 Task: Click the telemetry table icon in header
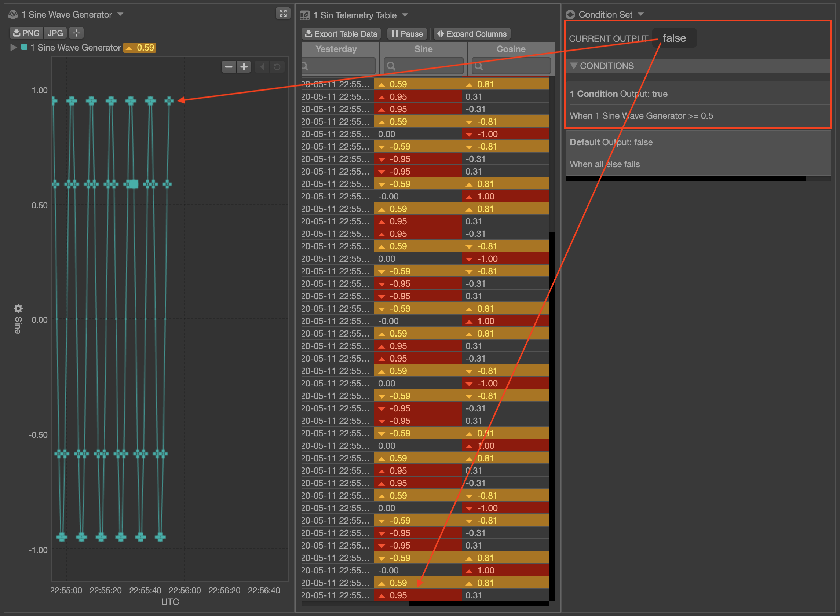305,15
